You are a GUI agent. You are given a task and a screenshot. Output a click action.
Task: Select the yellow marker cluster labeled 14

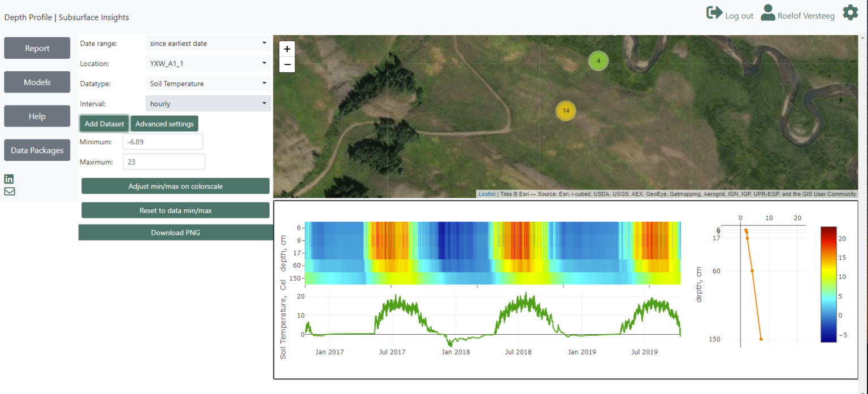566,111
